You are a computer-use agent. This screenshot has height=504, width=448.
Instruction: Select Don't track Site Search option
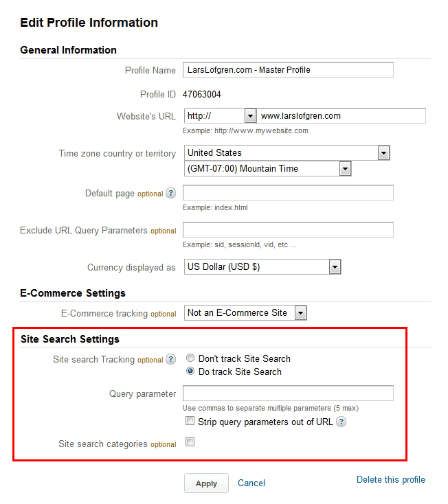pos(190,358)
